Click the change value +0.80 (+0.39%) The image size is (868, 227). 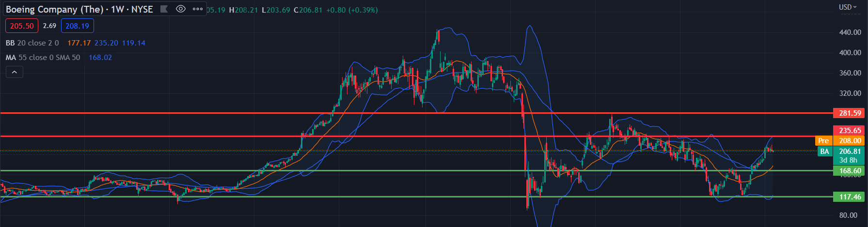pos(352,10)
